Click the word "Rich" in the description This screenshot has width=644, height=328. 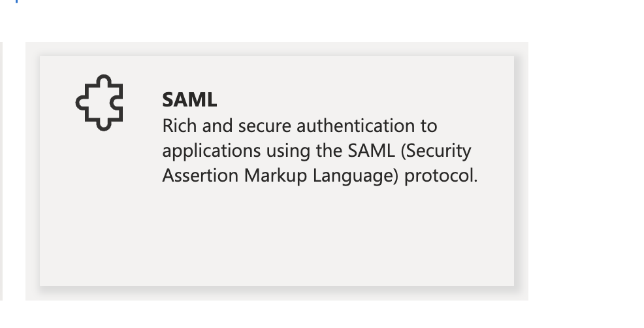point(176,125)
